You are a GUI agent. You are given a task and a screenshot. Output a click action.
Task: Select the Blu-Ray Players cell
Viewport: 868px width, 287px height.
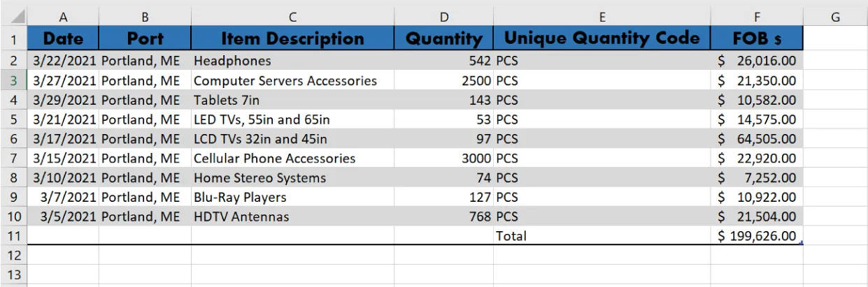tap(292, 197)
